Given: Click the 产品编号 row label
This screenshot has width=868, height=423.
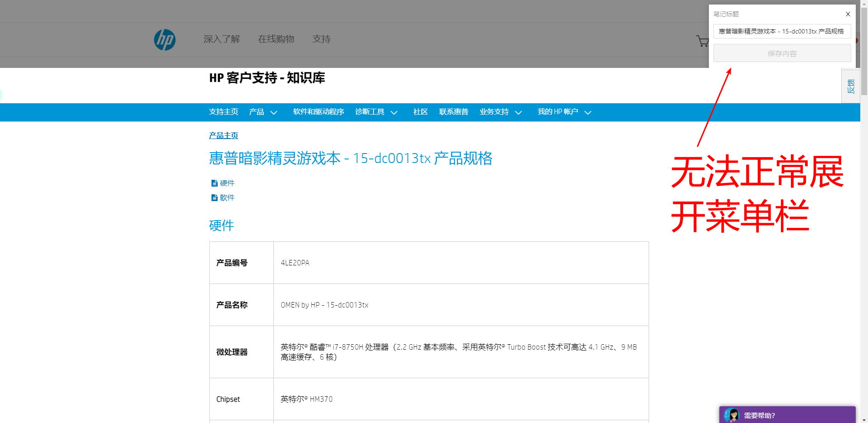Looking at the screenshot, I should (x=232, y=263).
